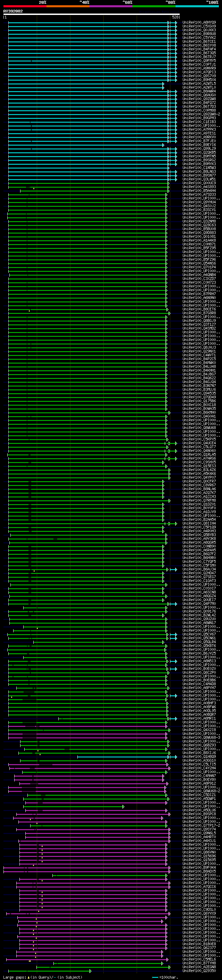Image resolution: width=222 pixels, height=980 pixels.
Task: Click the cyan alignment bar for UniRef100_A8HYQ9
Action: 88,23
